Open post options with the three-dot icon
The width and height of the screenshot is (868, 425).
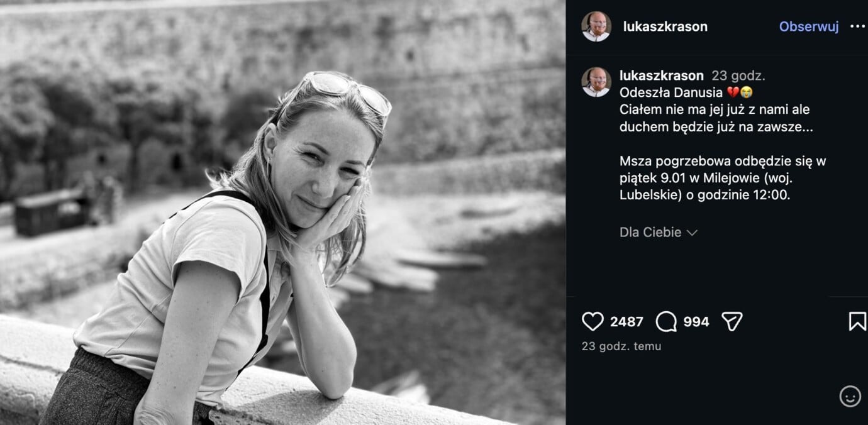tap(857, 26)
